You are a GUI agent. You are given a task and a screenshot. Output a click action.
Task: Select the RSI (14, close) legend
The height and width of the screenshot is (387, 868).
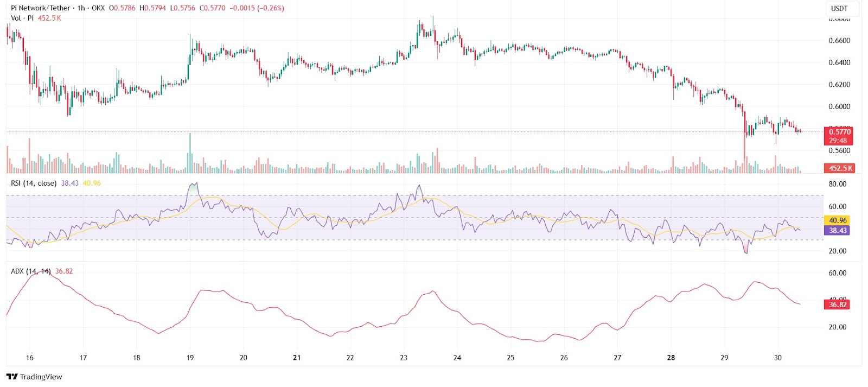click(33, 183)
